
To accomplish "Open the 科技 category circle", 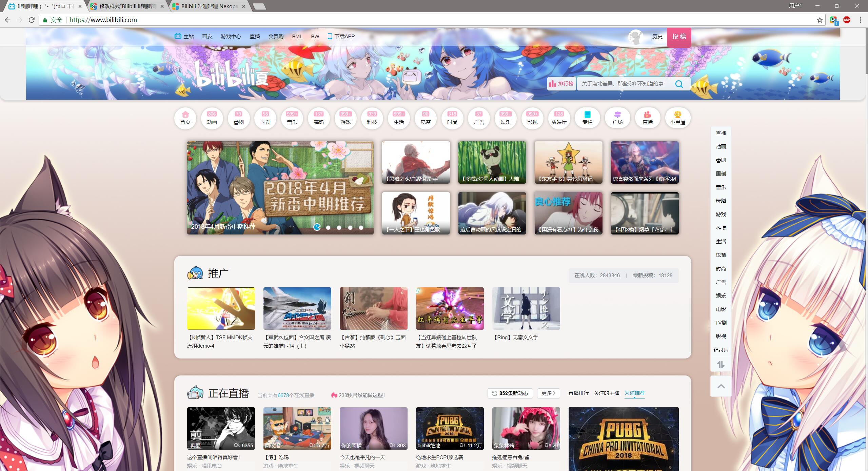I will coord(372,118).
